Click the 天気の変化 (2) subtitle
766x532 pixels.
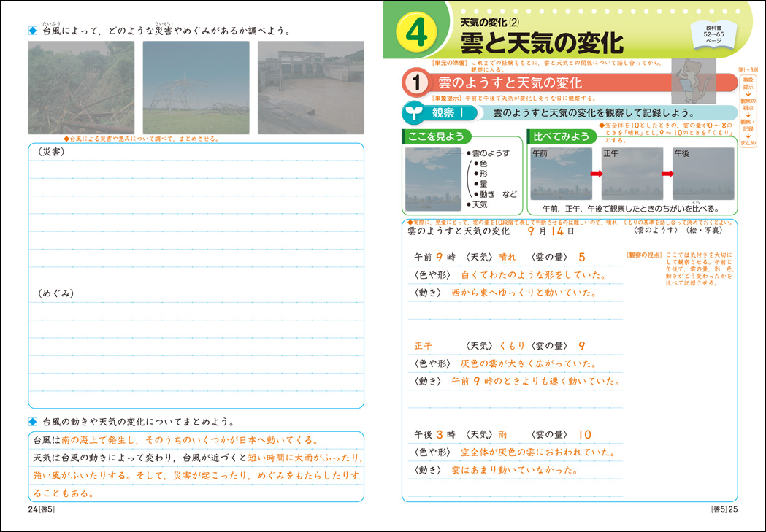pos(490,22)
